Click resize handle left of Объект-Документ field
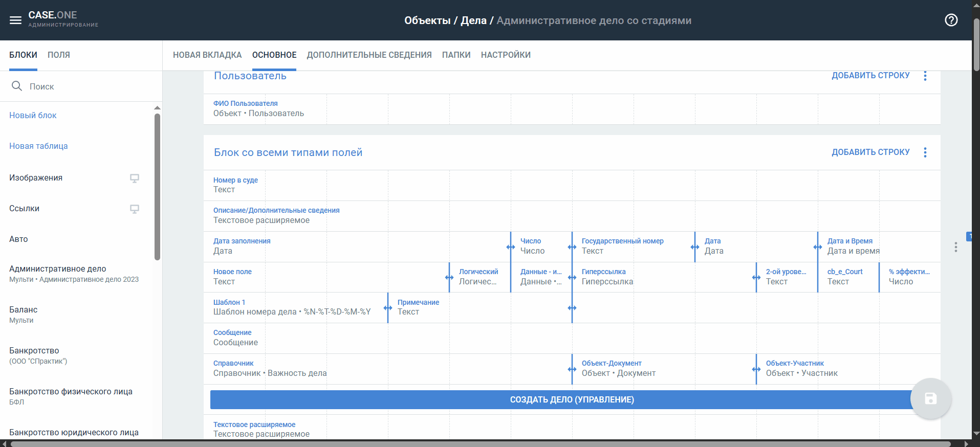The height and width of the screenshot is (447, 980). (x=572, y=369)
